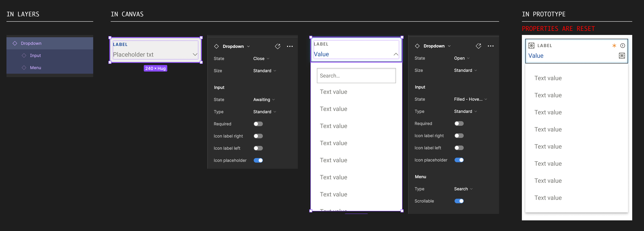Select first Text value in prototype menu
The width and height of the screenshot is (644, 231).
coord(548,78)
